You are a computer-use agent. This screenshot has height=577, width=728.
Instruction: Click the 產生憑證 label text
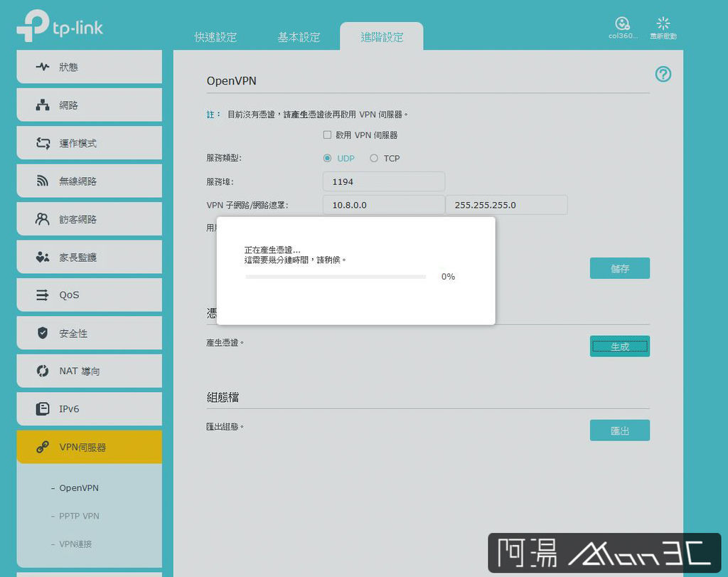tap(225, 342)
